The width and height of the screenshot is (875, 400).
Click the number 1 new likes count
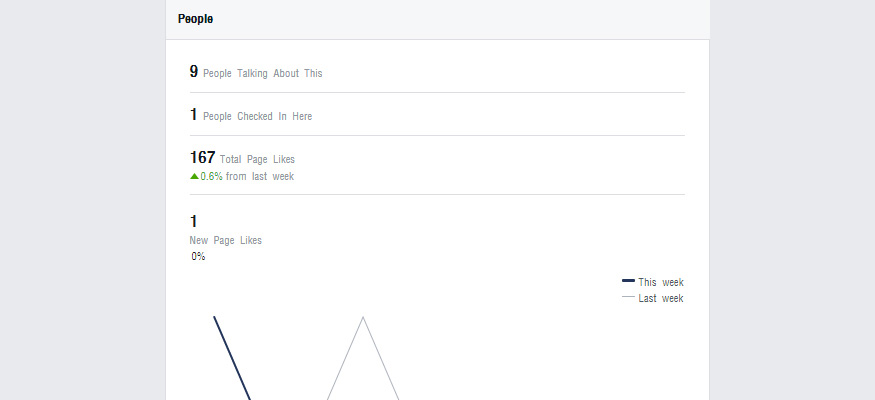click(193, 221)
